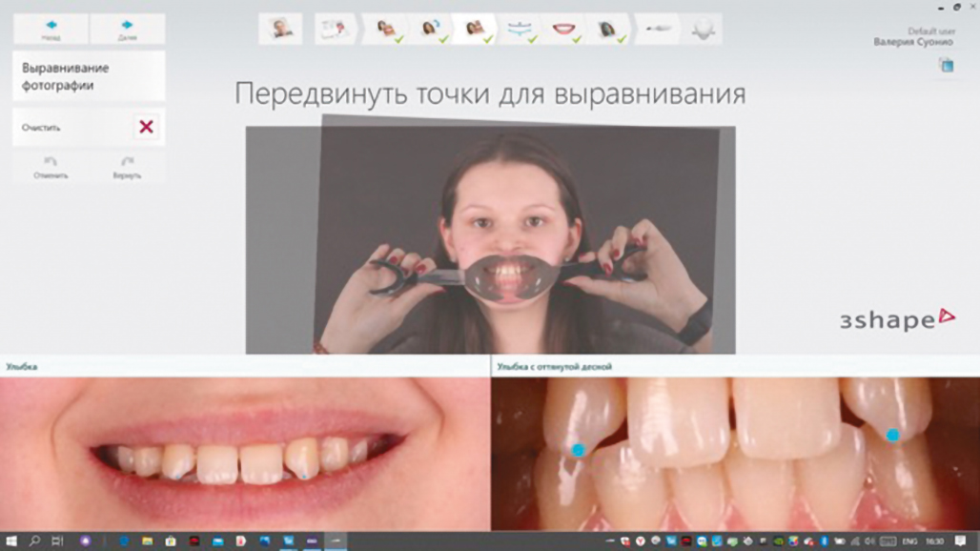Go back with the Назад arrow button

pyautogui.click(x=51, y=29)
